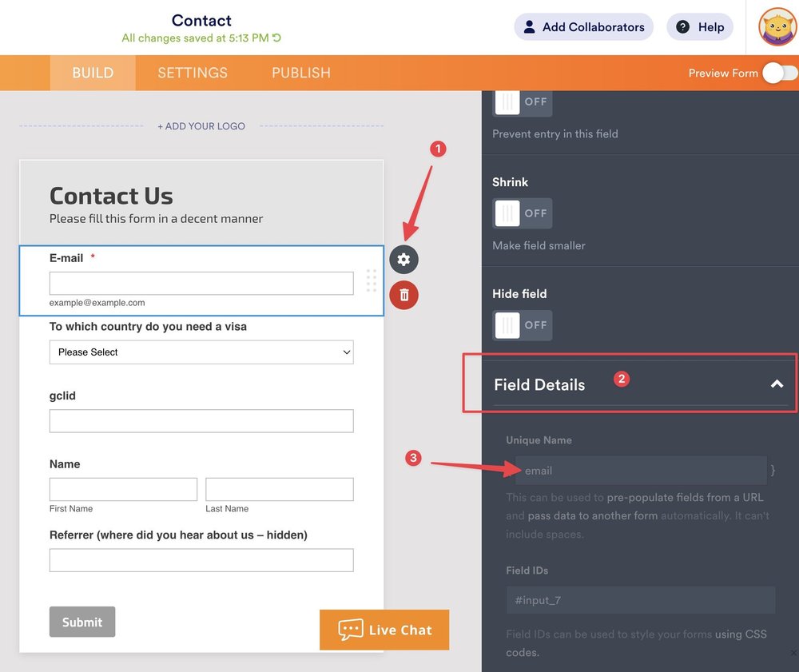Open the visa country Please Select dropdown
The width and height of the screenshot is (799, 672).
click(201, 352)
